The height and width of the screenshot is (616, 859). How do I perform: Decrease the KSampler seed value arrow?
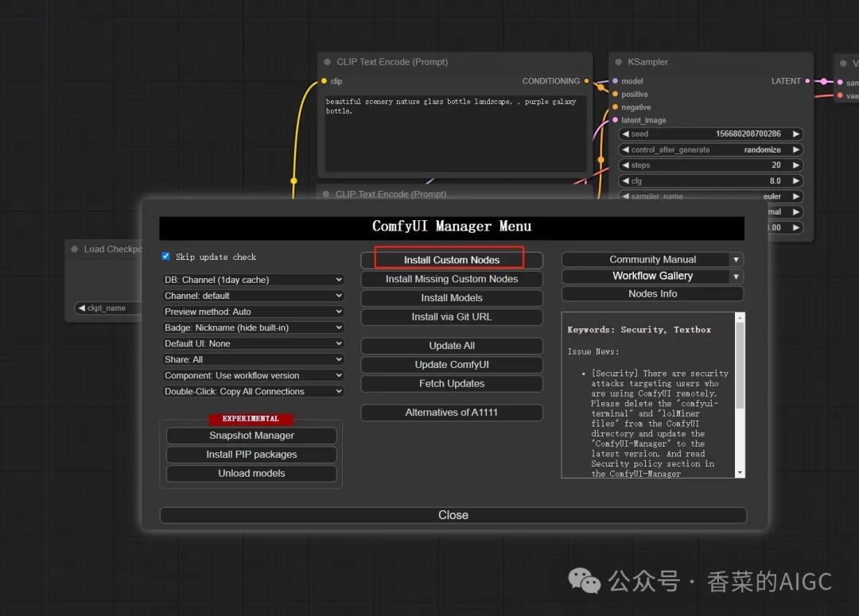[625, 134]
